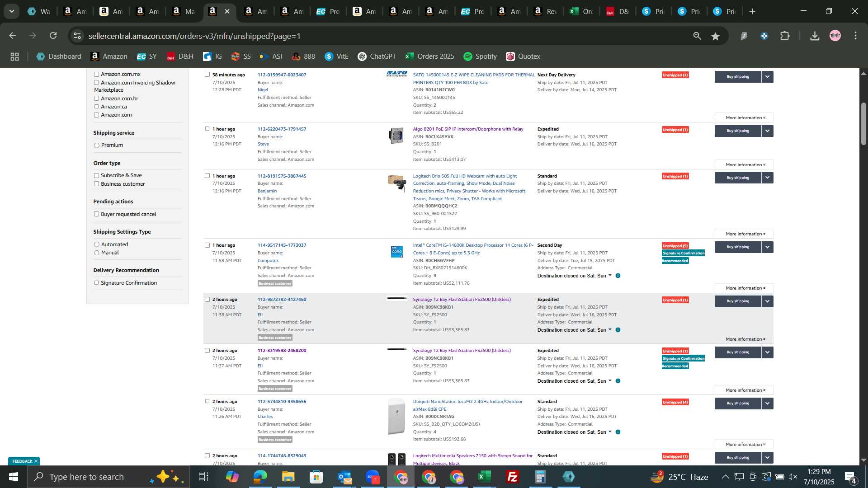868x488 pixels.
Task: Open the browser zoom magnifier icon
Action: click(x=697, y=36)
